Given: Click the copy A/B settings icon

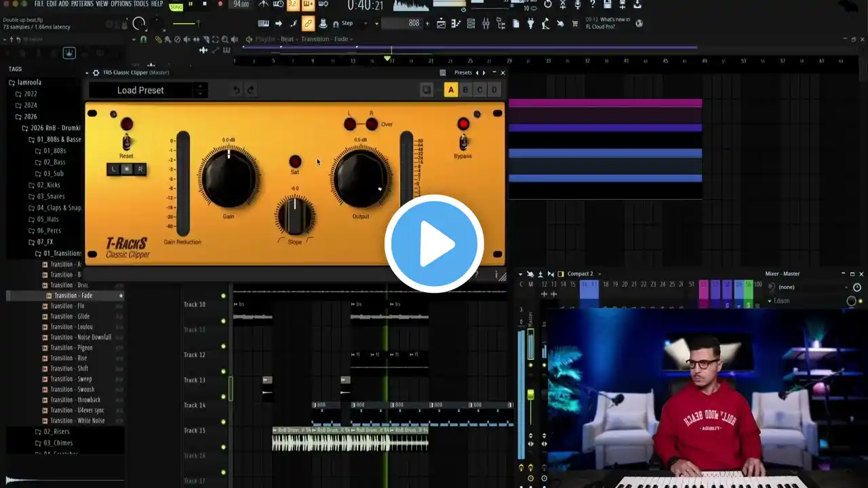Looking at the screenshot, I should (x=427, y=90).
